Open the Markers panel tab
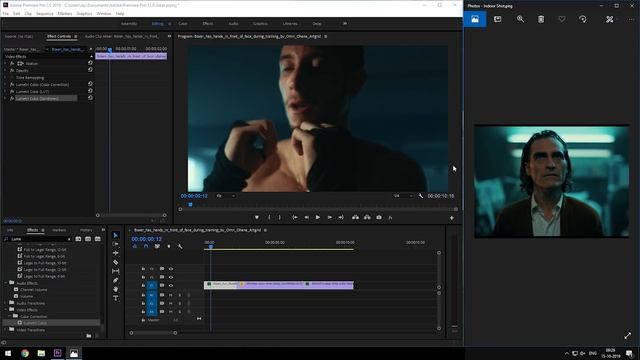Screen dimensions: 640x360 (59, 230)
